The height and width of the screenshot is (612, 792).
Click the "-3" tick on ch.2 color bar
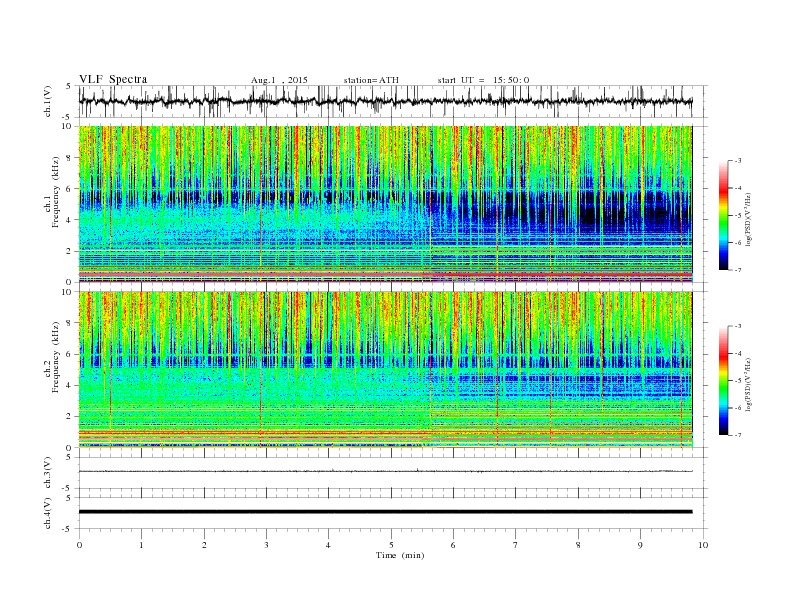coord(737,326)
